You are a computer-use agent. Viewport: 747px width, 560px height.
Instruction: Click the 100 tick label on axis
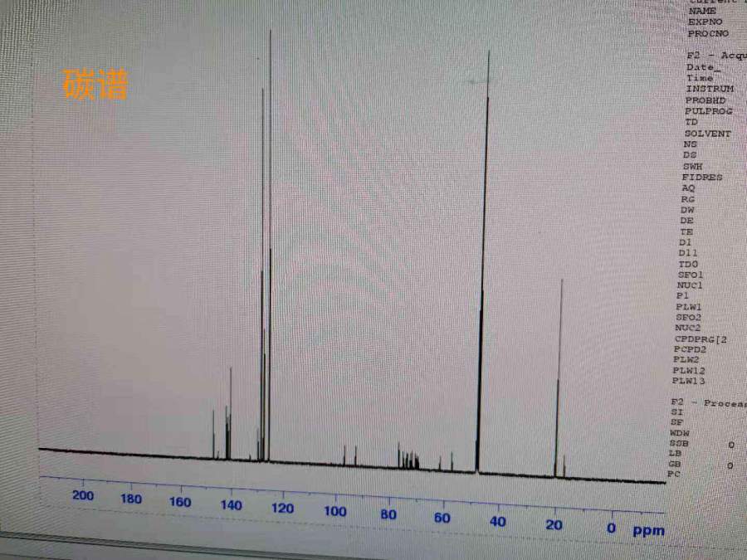pyautogui.click(x=334, y=511)
